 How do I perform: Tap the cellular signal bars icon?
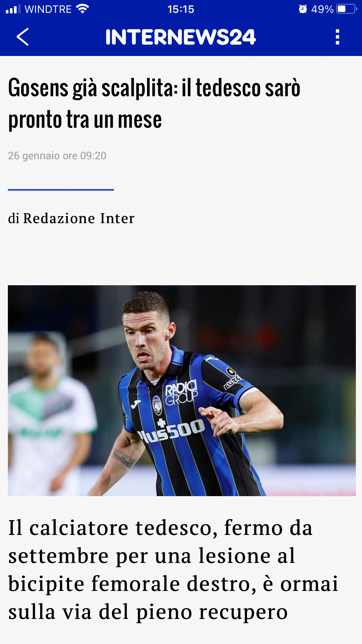tap(13, 9)
